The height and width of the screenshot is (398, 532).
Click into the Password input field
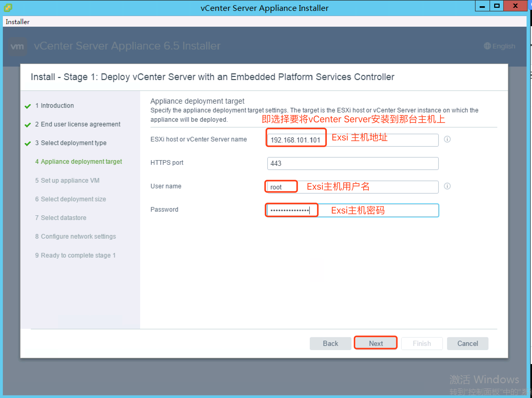[353, 210]
